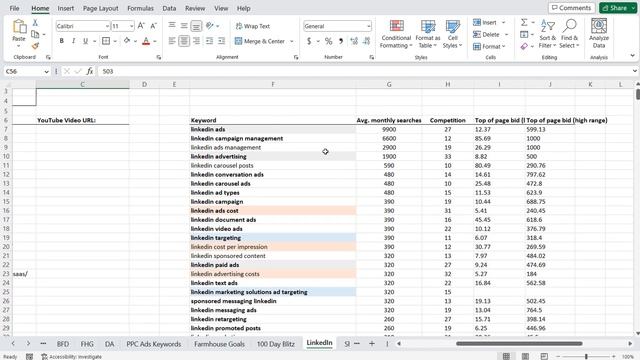640x360 pixels.
Task: Click the Borders icon
Action: coord(106,41)
